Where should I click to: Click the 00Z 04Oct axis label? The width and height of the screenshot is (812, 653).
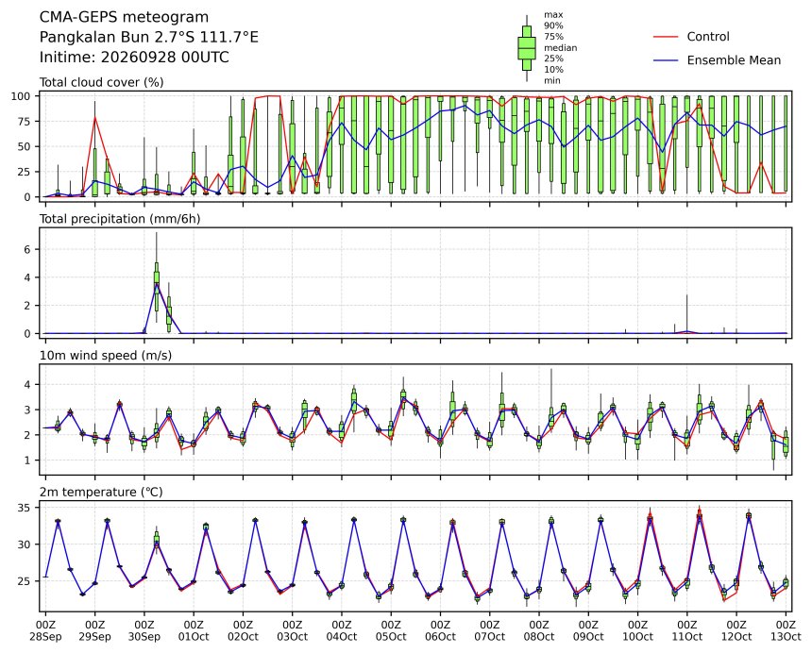(342, 630)
